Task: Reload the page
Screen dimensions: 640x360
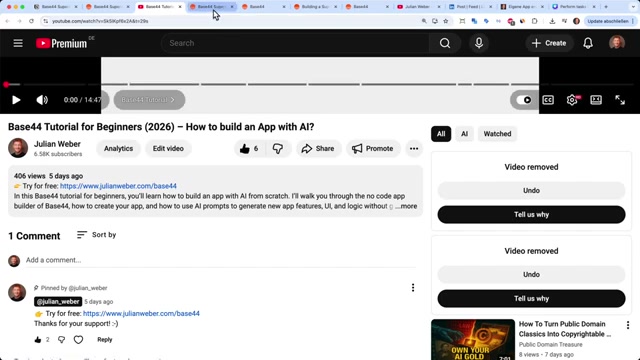Action: click(31, 21)
